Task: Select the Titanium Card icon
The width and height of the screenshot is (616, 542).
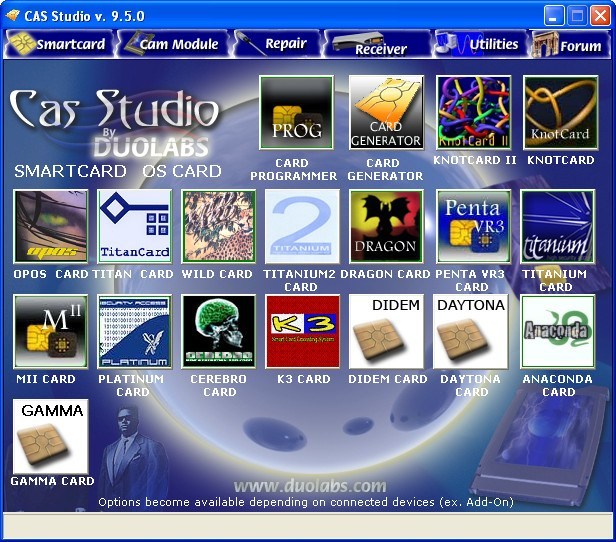Action: pos(557,226)
